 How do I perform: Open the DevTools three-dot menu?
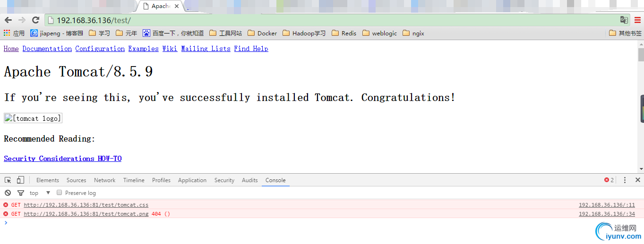(x=625, y=180)
